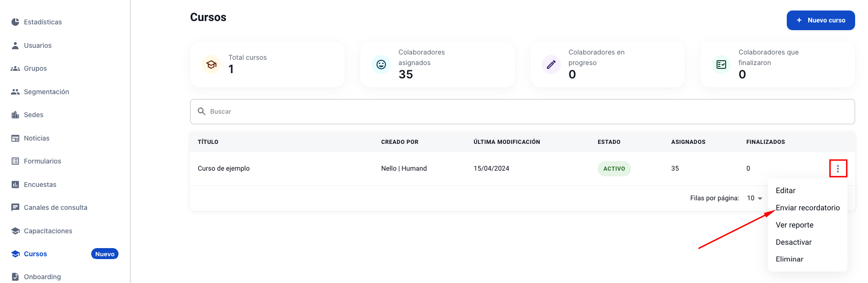The height and width of the screenshot is (283, 868).
Task: Click the Cursos page heading
Action: click(208, 17)
